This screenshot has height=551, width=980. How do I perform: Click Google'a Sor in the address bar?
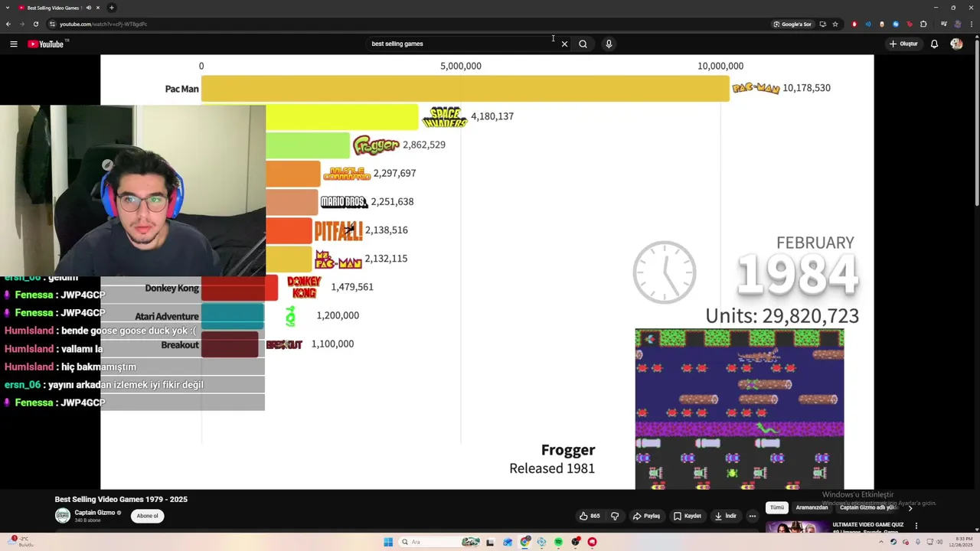[792, 24]
